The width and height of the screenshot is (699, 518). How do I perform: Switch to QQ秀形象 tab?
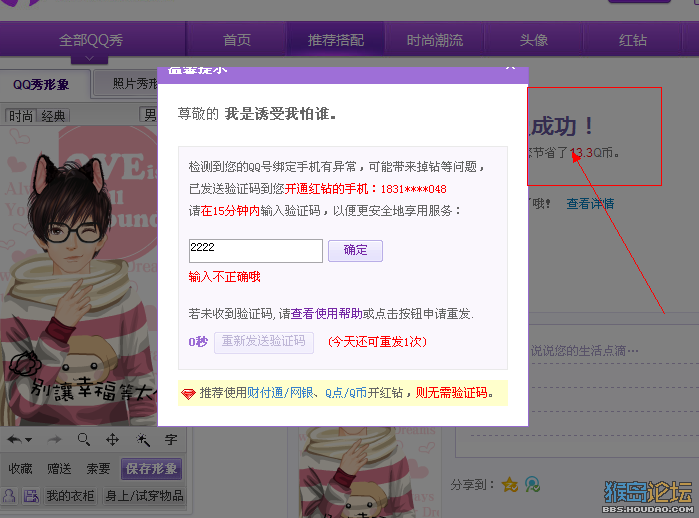(x=41, y=84)
